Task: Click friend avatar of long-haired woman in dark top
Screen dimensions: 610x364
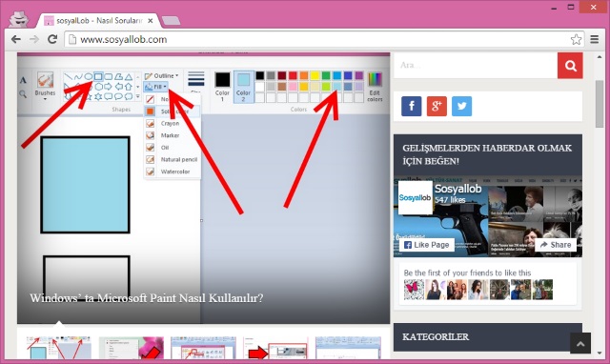Action: tap(436, 290)
